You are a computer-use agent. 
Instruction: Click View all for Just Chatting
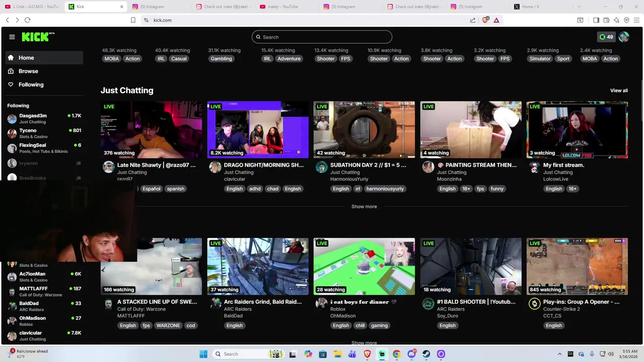pos(619,90)
